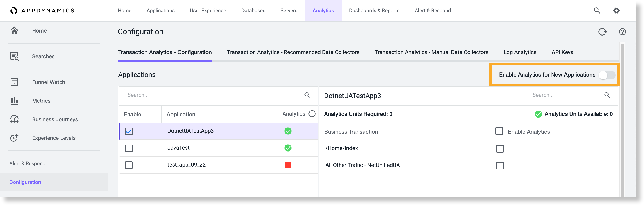Open Searches in the sidebar

[x=43, y=56]
